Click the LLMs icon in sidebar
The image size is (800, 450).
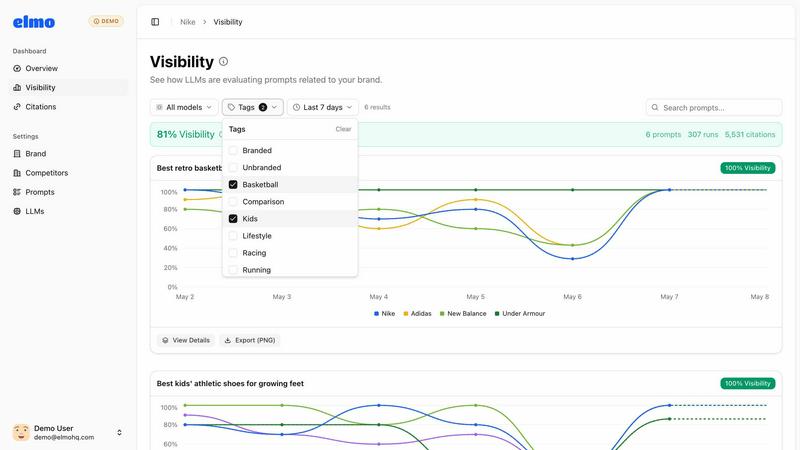click(17, 211)
